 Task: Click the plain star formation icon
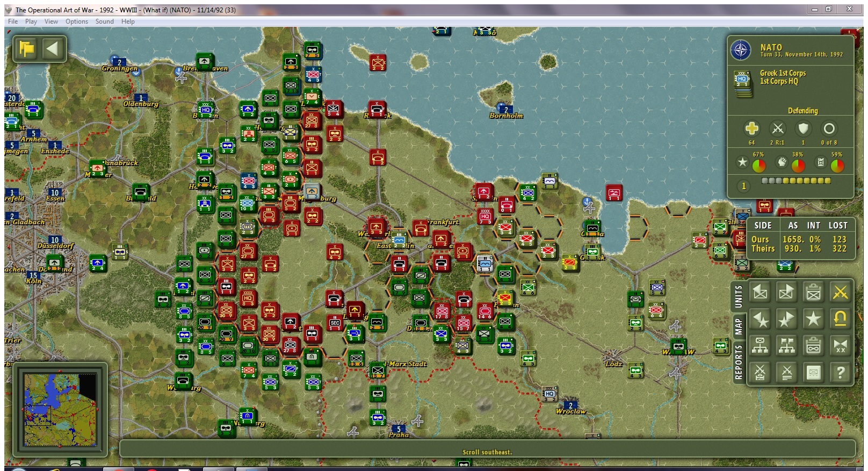(813, 319)
